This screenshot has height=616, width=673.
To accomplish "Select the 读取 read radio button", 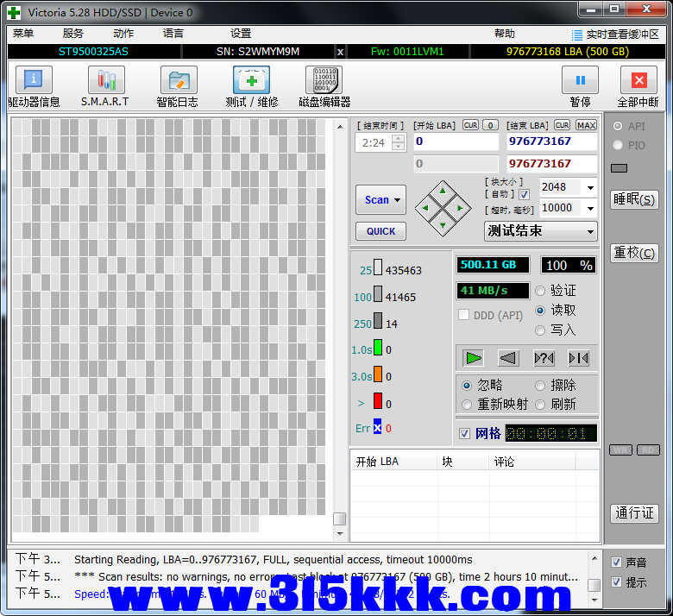I will click(540, 311).
